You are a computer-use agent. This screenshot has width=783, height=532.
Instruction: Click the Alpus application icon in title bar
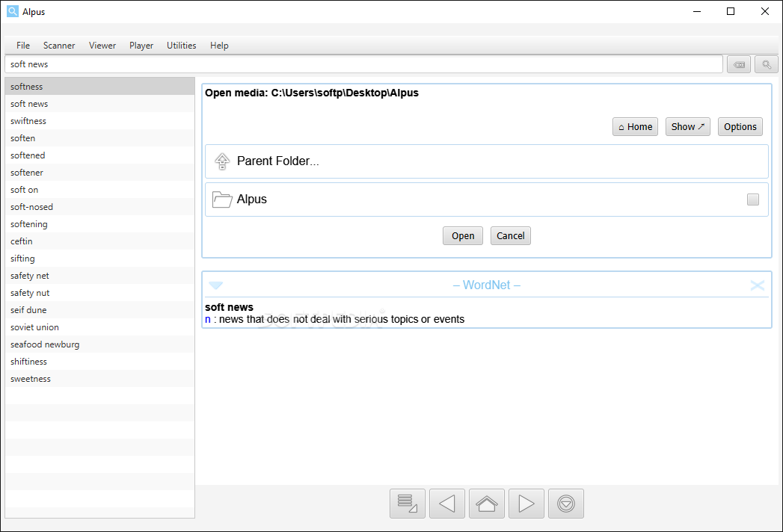[13, 11]
